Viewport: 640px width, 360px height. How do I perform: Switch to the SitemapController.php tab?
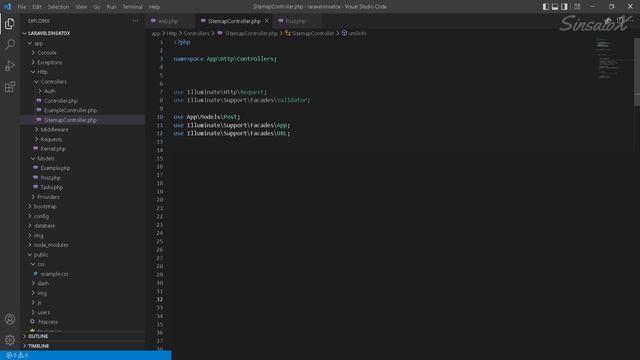point(234,21)
